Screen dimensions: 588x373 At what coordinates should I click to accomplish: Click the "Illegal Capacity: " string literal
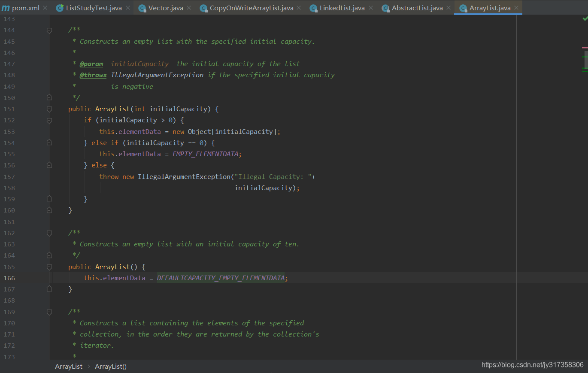[273, 176]
